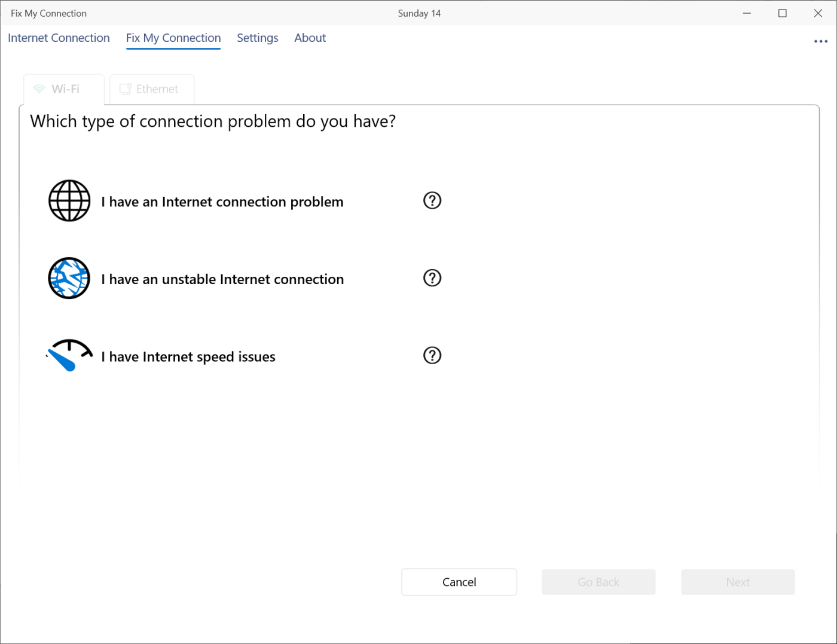Click the Ethernet adapter icon on tab
The height and width of the screenshot is (644, 837).
(125, 89)
